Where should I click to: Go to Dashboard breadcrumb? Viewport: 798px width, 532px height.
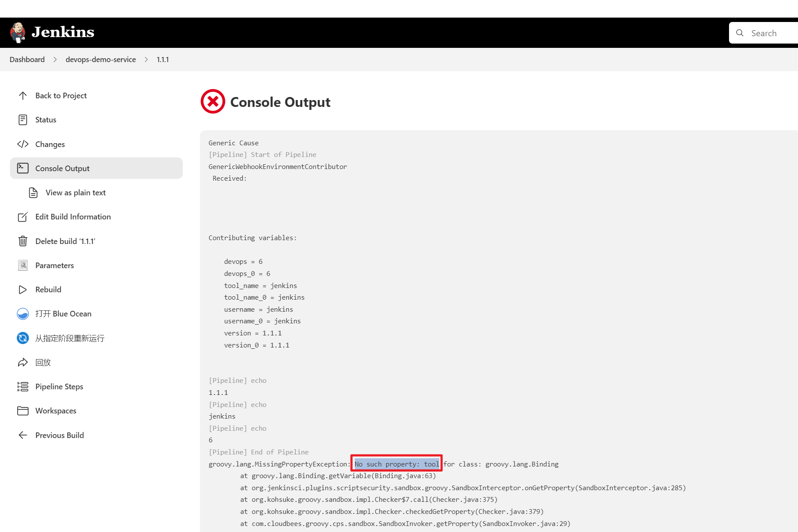[x=27, y=59]
